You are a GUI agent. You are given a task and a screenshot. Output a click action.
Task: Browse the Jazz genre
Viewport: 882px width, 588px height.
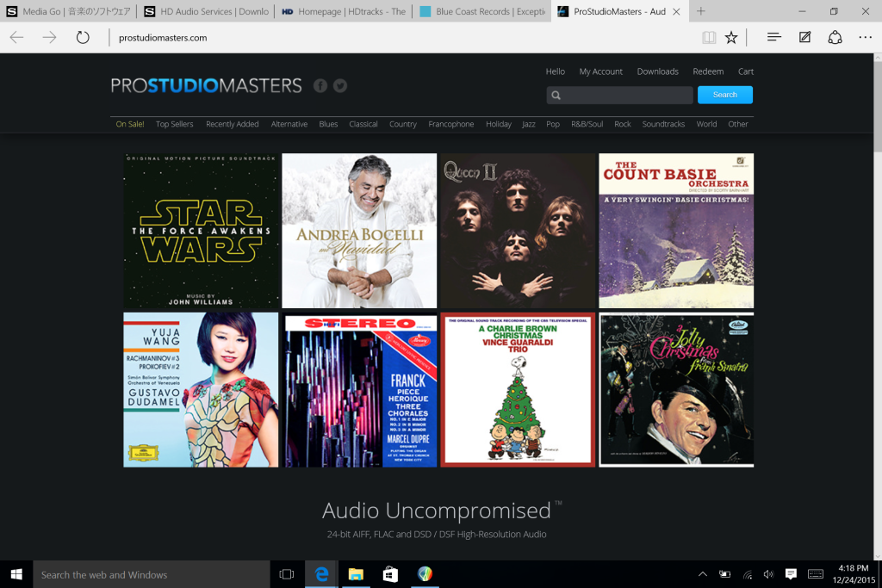point(529,124)
